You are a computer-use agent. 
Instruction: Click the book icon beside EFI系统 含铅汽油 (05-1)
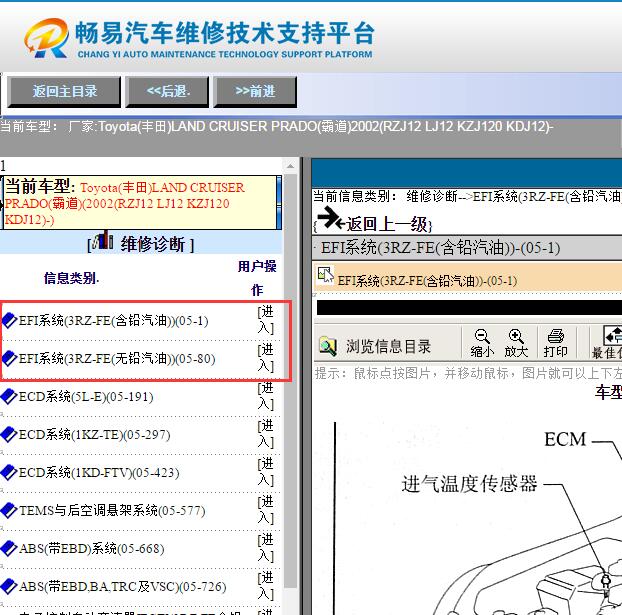point(10,320)
